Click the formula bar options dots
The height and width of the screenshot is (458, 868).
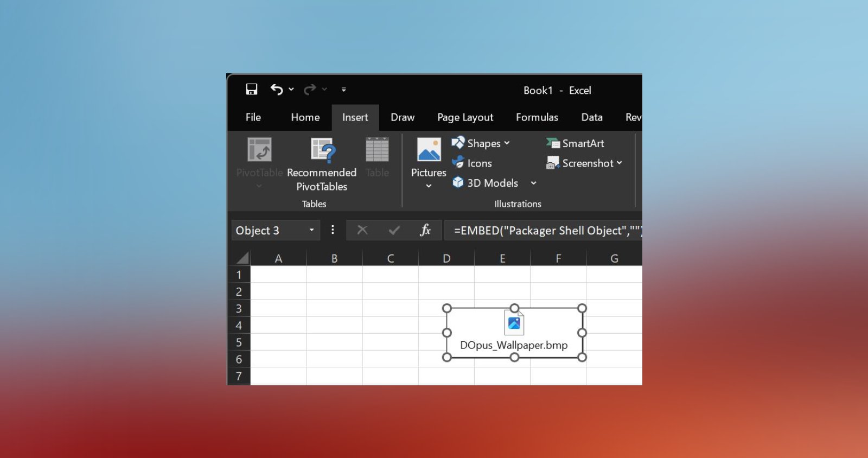pos(333,230)
